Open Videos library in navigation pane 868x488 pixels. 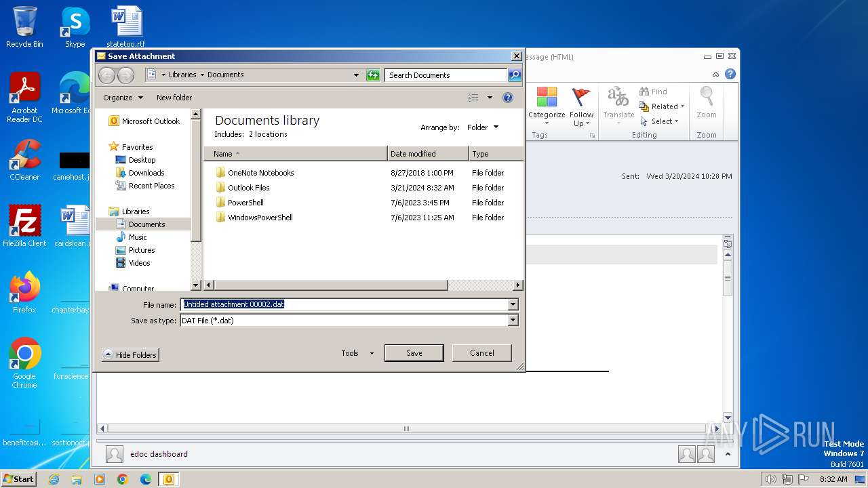click(x=134, y=263)
